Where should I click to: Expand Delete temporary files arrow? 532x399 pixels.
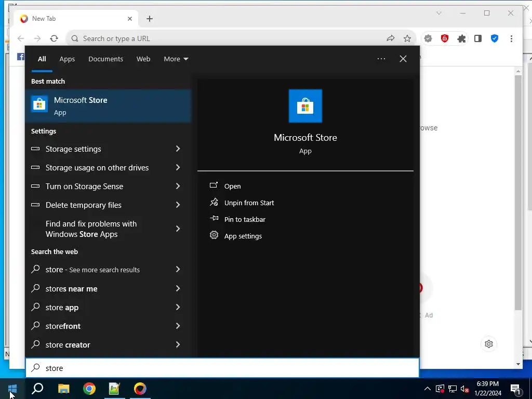point(178,205)
